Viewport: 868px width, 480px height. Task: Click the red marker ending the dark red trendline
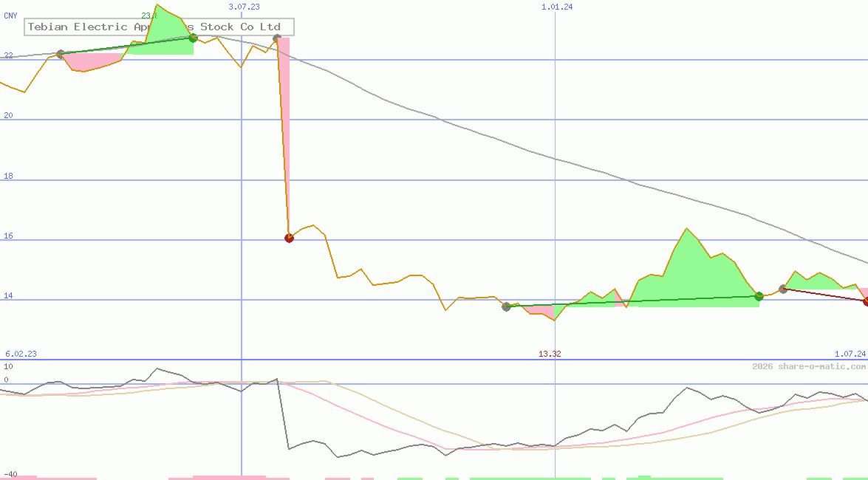coord(866,301)
